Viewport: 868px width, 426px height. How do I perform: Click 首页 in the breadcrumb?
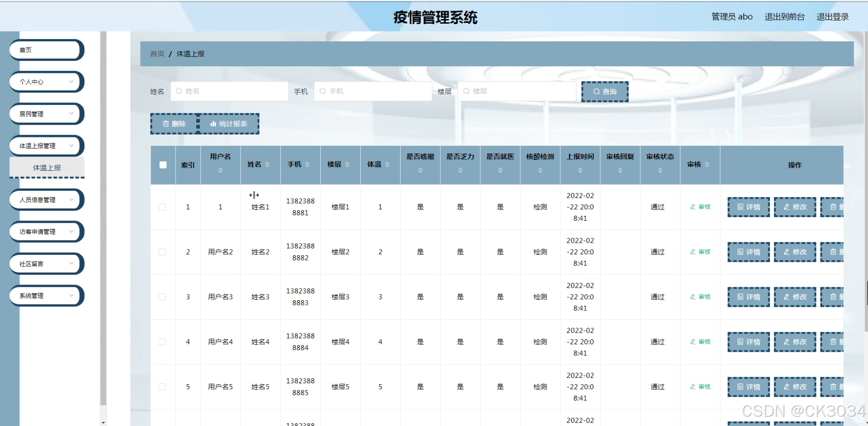tap(157, 54)
